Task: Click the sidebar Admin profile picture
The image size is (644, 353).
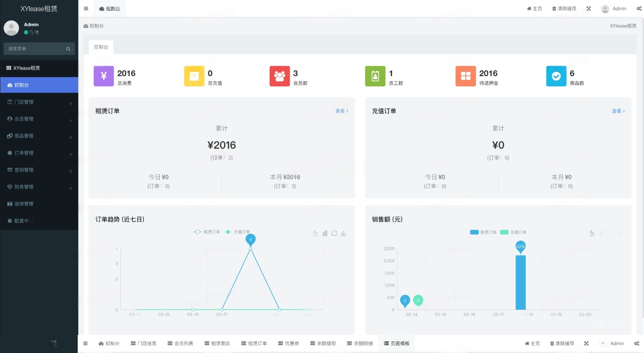Action: [11, 28]
